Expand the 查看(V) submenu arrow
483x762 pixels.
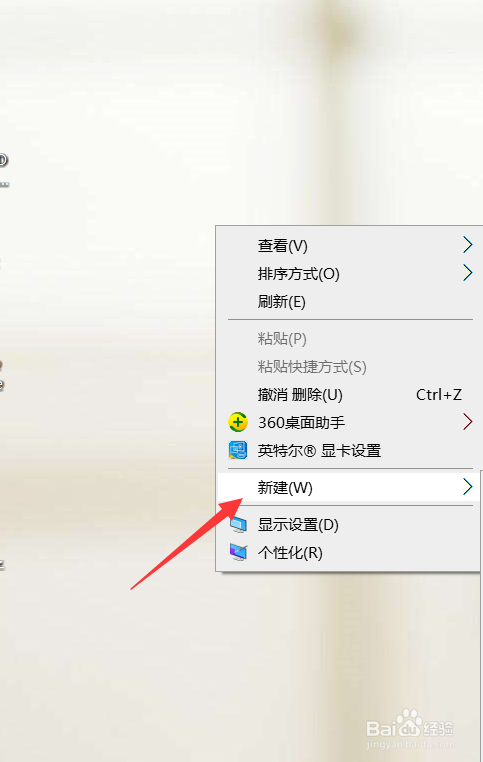pyautogui.click(x=467, y=245)
